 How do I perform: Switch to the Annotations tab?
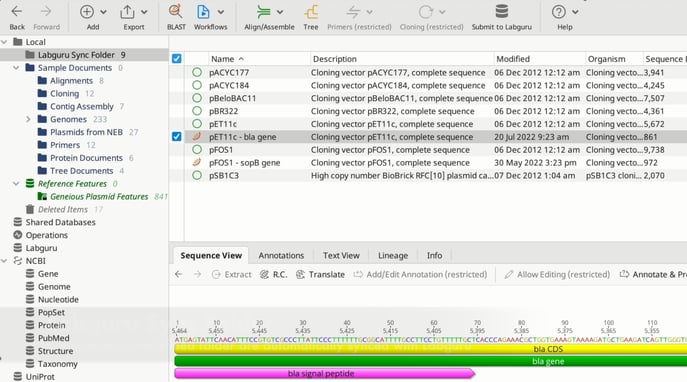281,255
